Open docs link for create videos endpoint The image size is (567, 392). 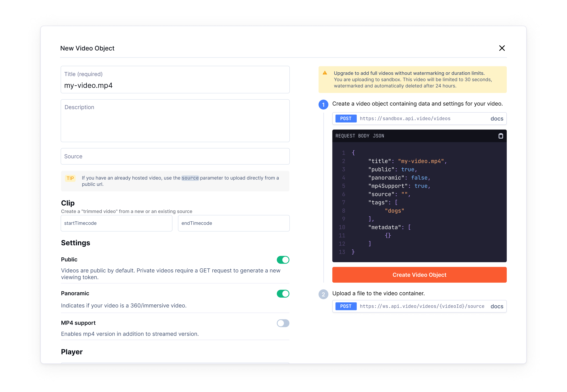(x=497, y=119)
